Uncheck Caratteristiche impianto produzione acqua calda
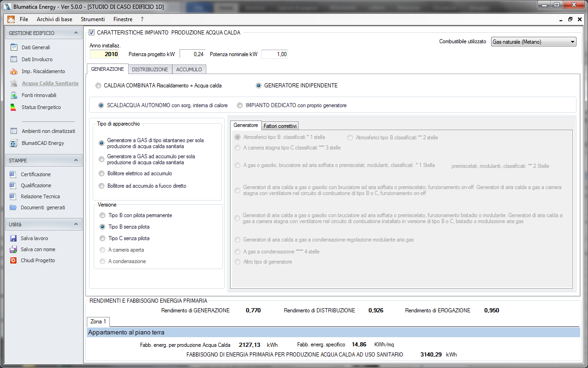This screenshot has width=588, height=368. tap(91, 33)
